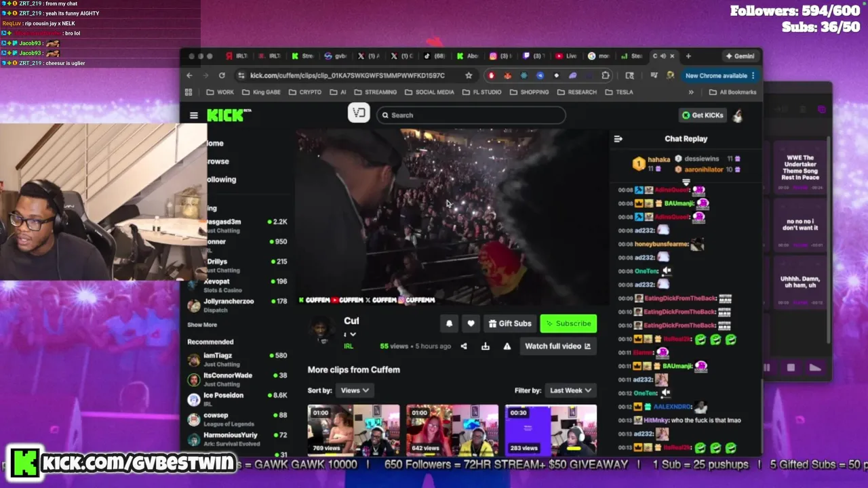Open the clip with 769 views

(x=353, y=430)
